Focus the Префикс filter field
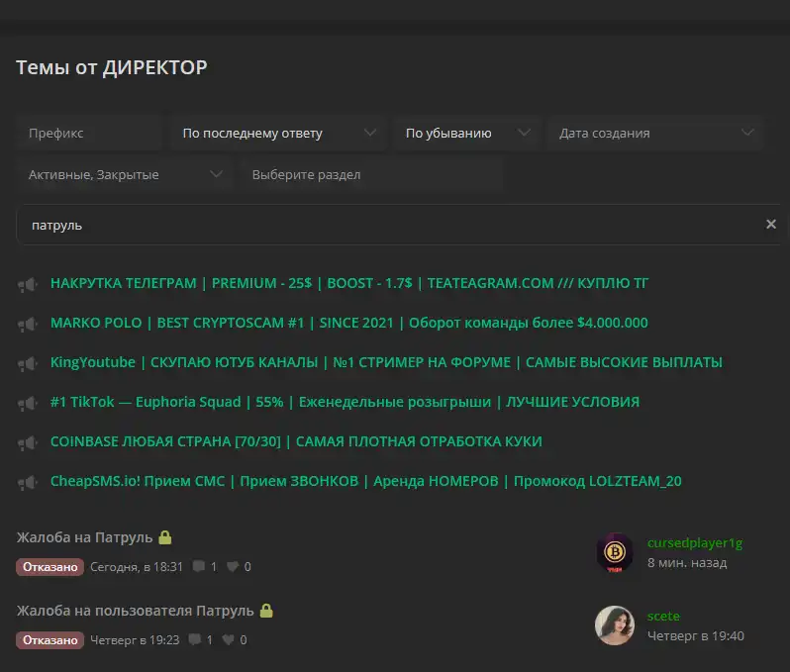Viewport: 790px width, 672px height. 89,133
